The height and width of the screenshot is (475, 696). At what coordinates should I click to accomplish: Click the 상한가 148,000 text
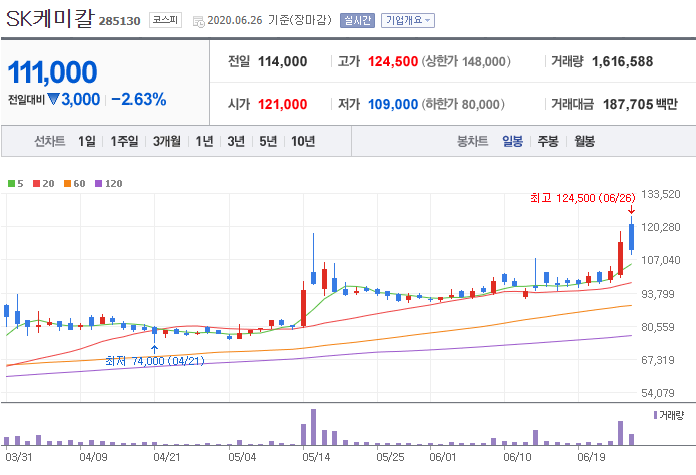(466, 61)
